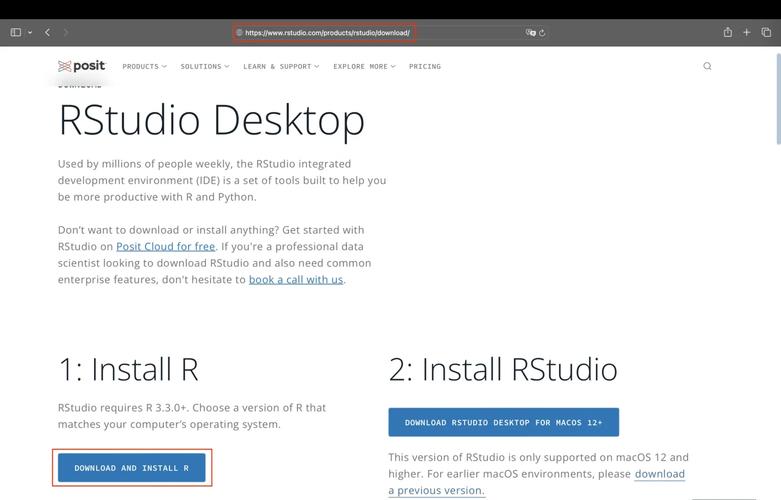Click the Download and Install R button
Viewport: 781px width, 500px height.
pos(131,468)
